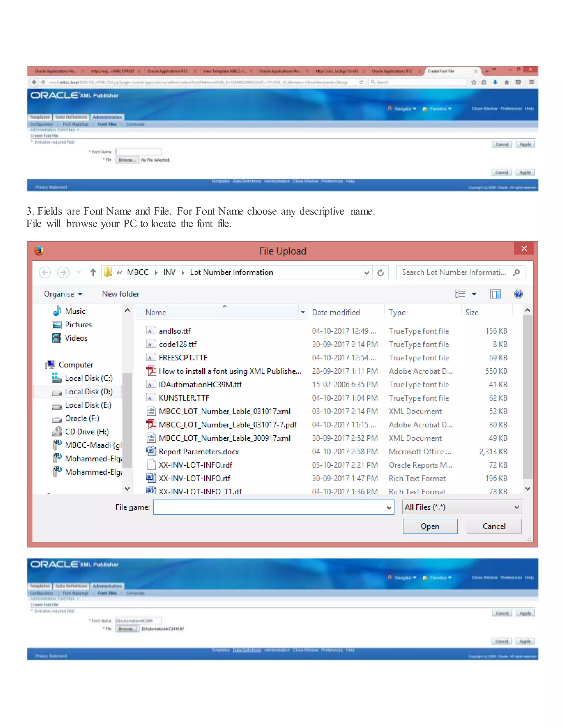Click Cancel in the File Upload dialog
The height and width of the screenshot is (728, 563).
point(494,526)
